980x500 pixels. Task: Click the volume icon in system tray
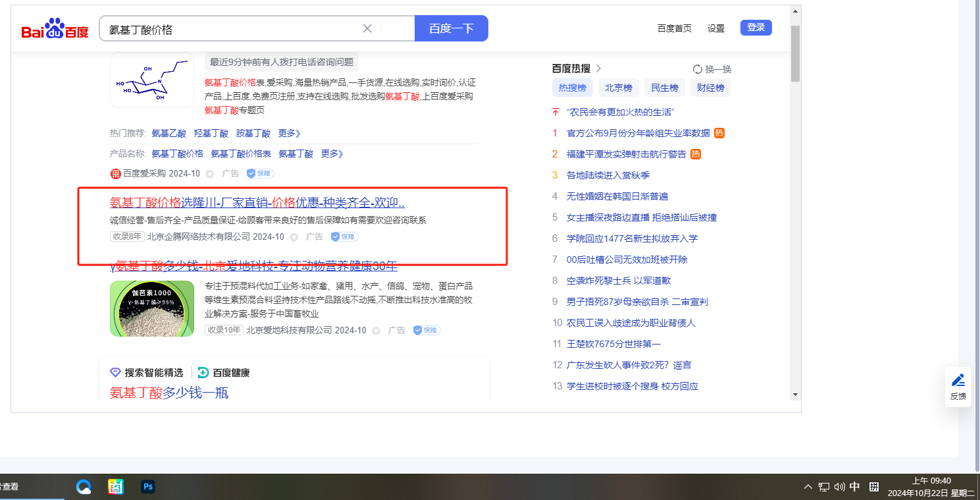point(839,487)
